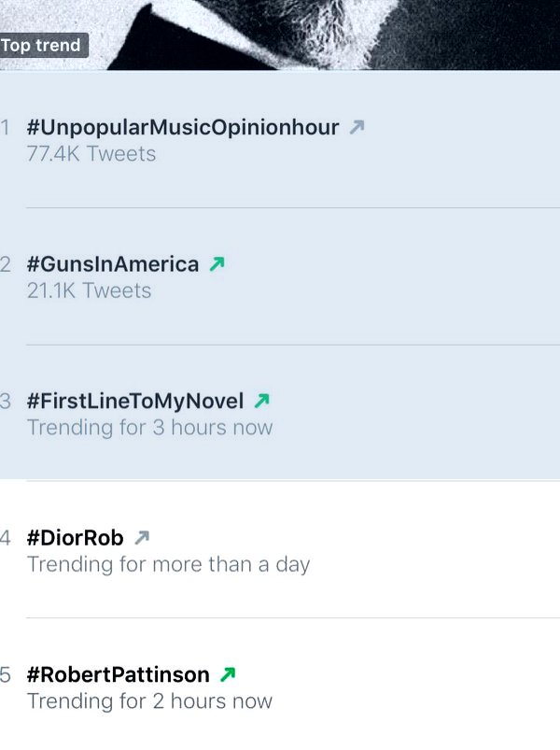Open the #GunsInAmerica hashtag
Image resolution: width=560 pixels, height=750 pixels.
tap(113, 264)
